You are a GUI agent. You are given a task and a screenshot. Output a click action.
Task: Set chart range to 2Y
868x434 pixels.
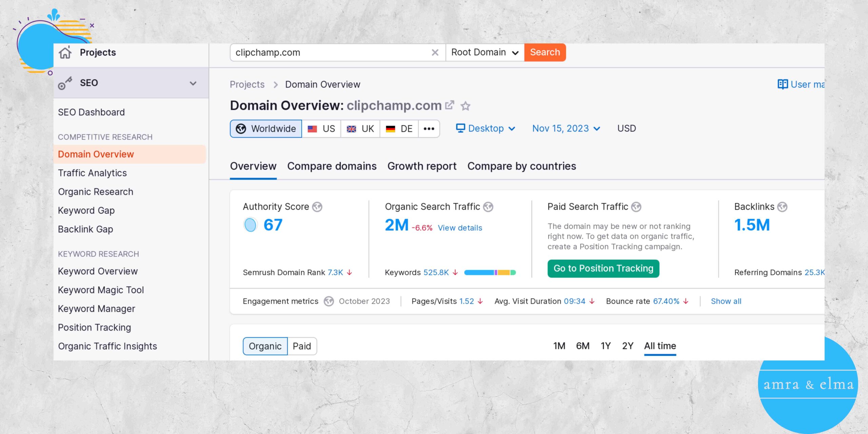point(628,346)
